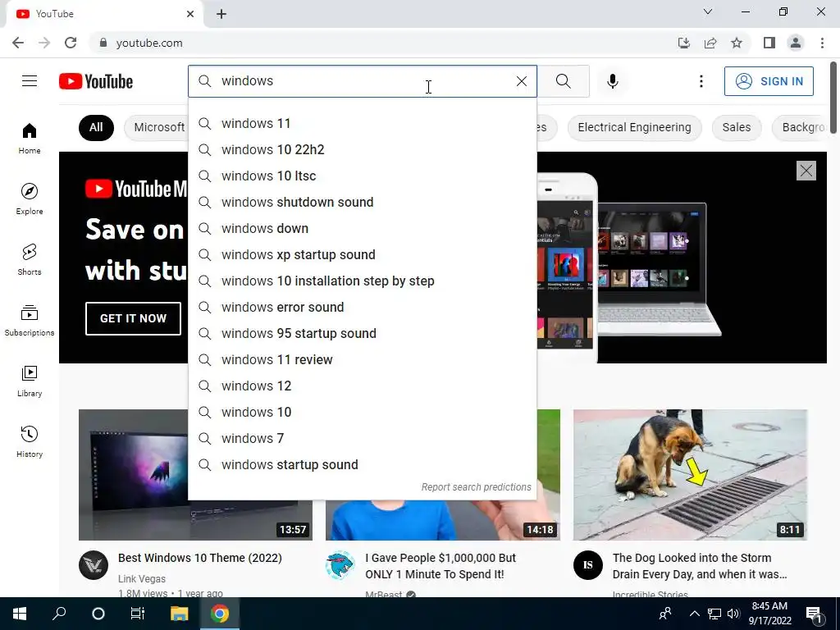Pick the standalone 'windows 10' suggestion
Screen dimensions: 840x630
point(362,412)
